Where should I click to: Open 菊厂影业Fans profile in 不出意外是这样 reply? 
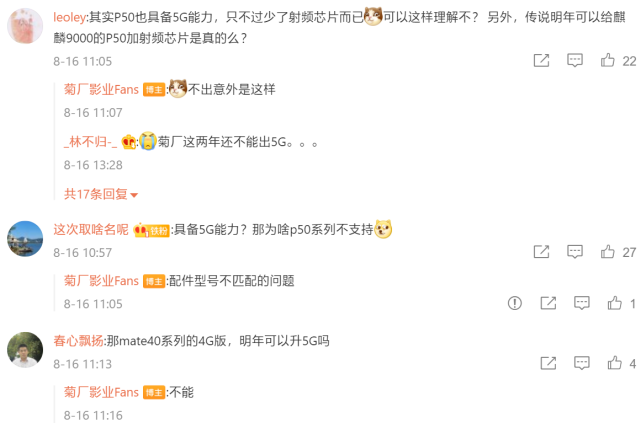click(x=101, y=89)
